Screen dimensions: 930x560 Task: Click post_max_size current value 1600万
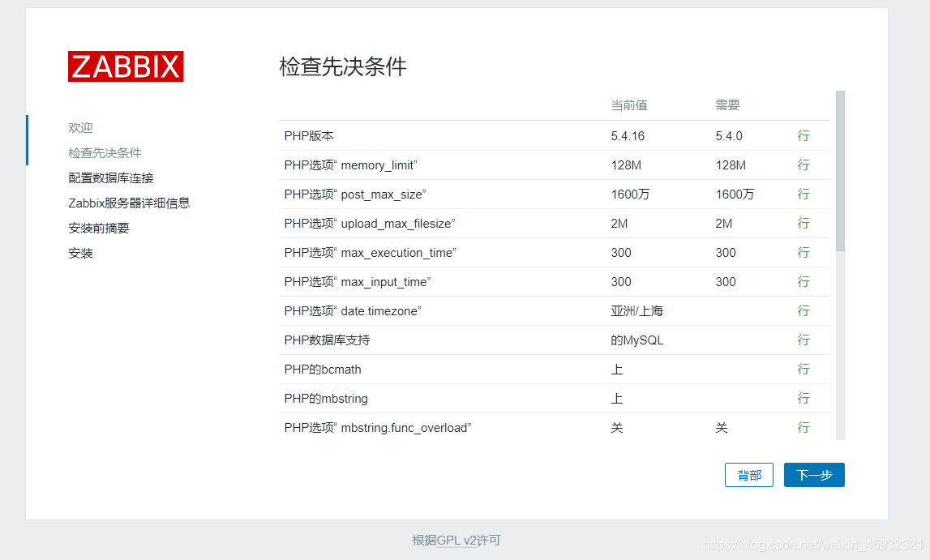tap(631, 195)
